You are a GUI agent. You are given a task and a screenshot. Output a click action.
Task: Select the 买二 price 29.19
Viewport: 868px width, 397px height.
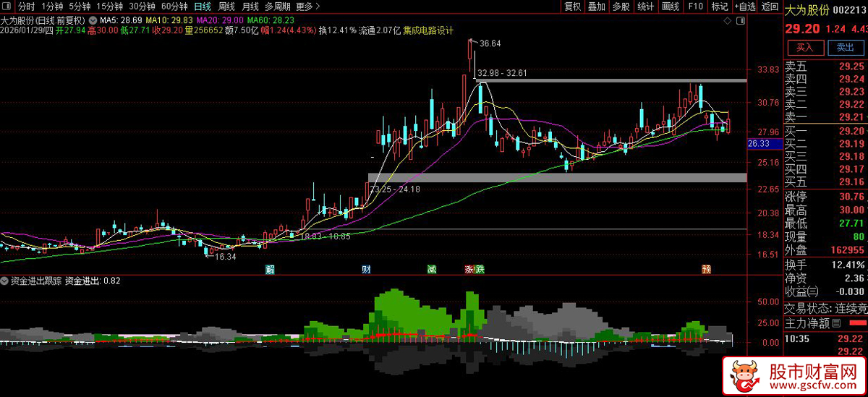tap(851, 143)
